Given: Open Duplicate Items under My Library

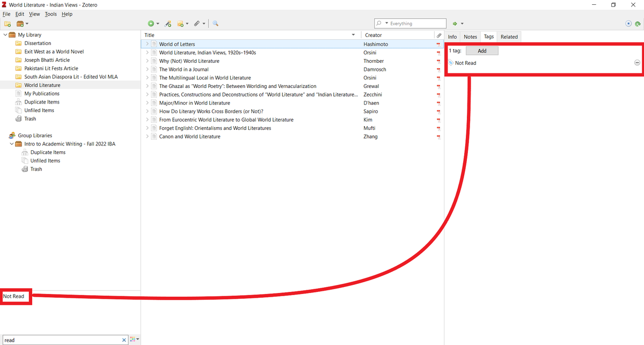Looking at the screenshot, I should (42, 102).
